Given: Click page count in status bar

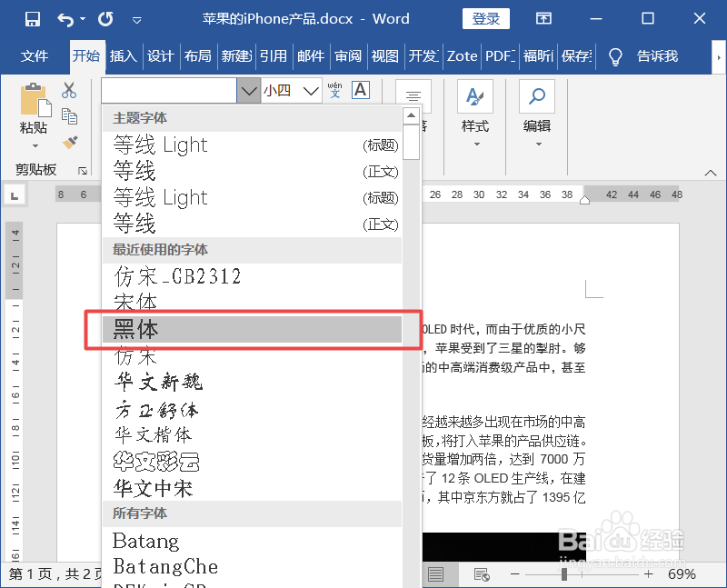Looking at the screenshot, I should pos(55,574).
